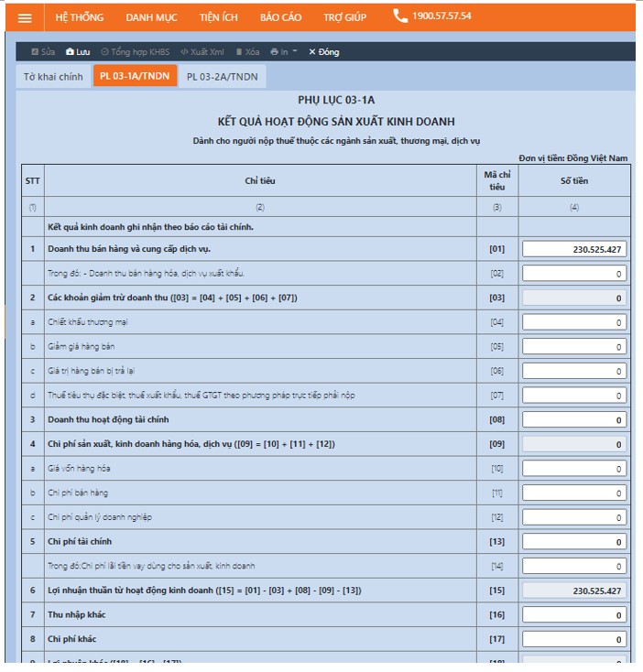The width and height of the screenshot is (643, 672).
Task: Click the Thu nhập khác [16] field
Action: pyautogui.click(x=574, y=615)
